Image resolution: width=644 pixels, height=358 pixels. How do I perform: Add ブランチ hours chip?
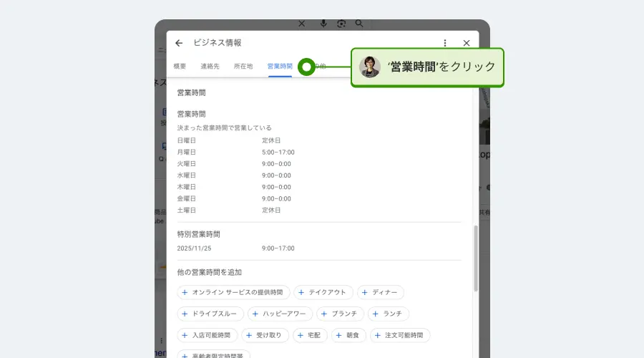point(341,314)
